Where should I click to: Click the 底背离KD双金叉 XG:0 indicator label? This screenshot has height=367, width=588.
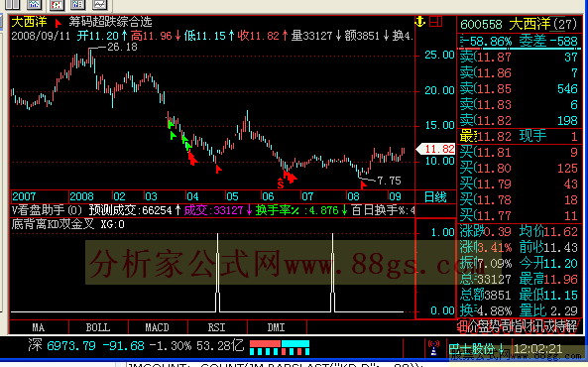(67, 224)
